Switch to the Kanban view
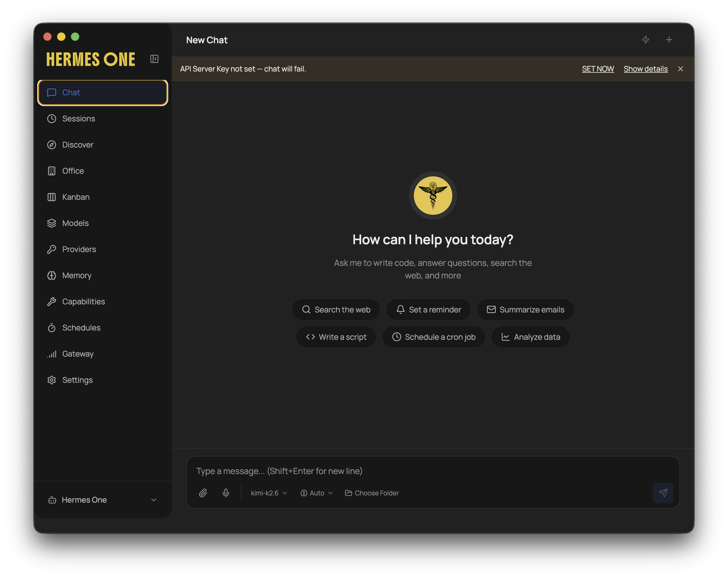The width and height of the screenshot is (728, 578). [x=103, y=197]
